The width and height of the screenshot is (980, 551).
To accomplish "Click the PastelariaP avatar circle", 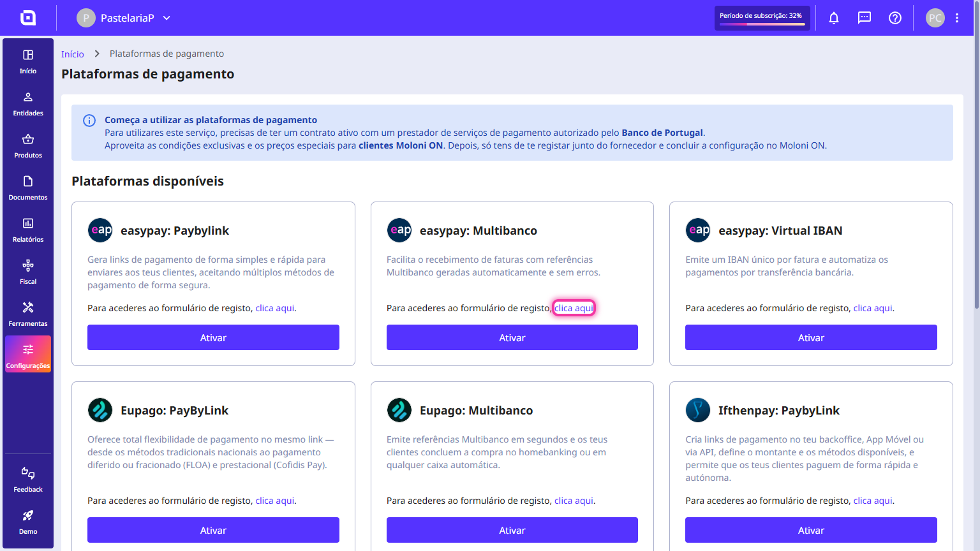I will 86,18.
